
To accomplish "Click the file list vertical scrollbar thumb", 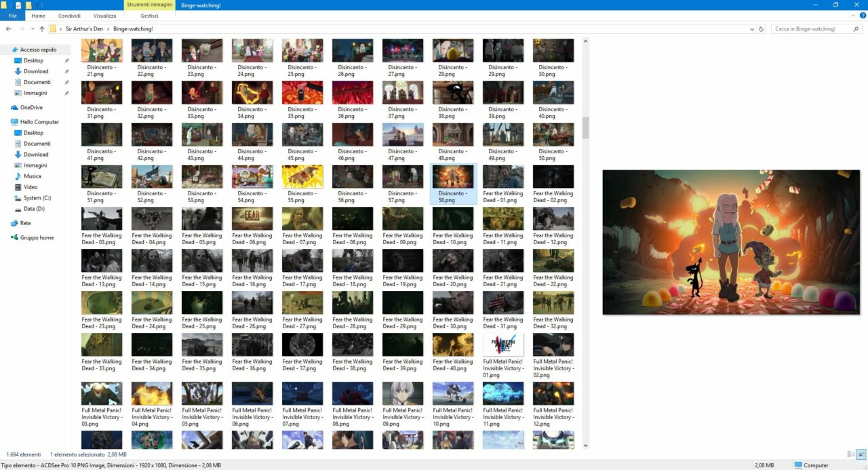I will 585,128.
